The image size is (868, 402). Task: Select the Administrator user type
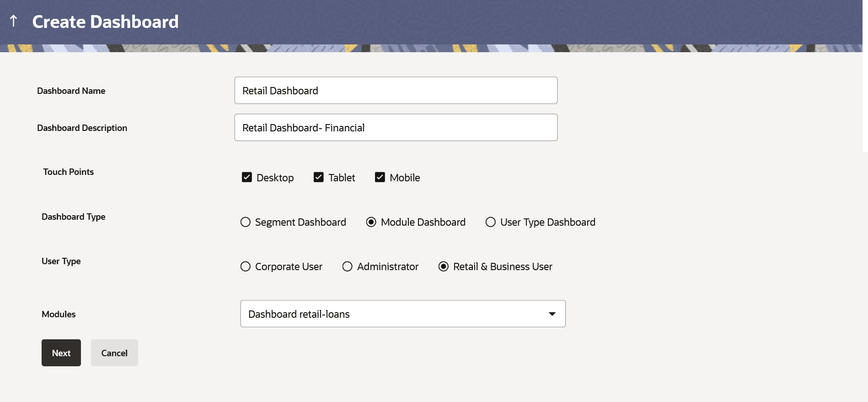348,266
